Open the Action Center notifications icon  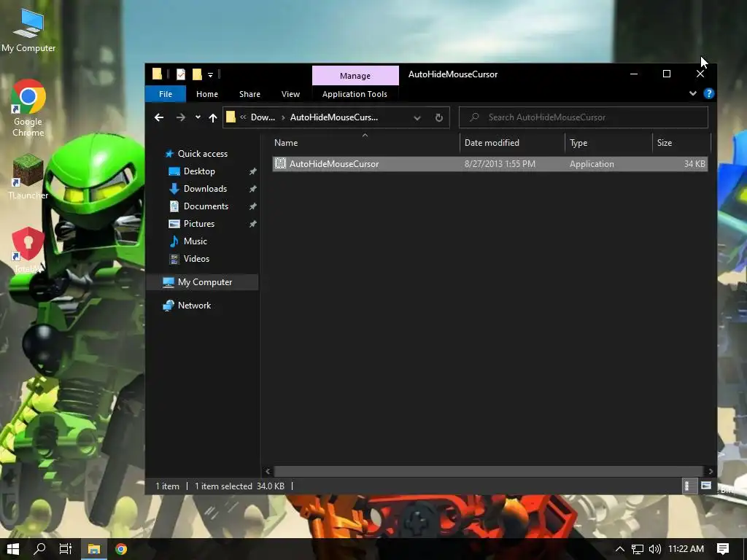pyautogui.click(x=723, y=549)
